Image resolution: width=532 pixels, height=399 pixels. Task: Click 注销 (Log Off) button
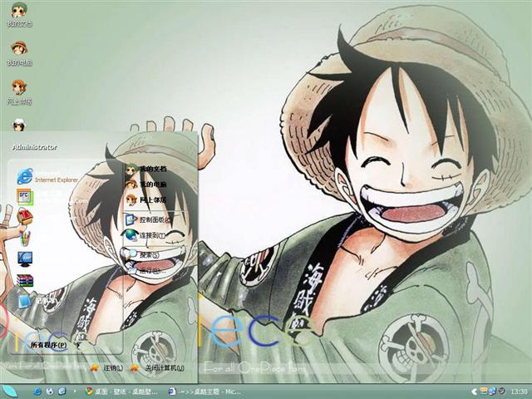tap(106, 367)
